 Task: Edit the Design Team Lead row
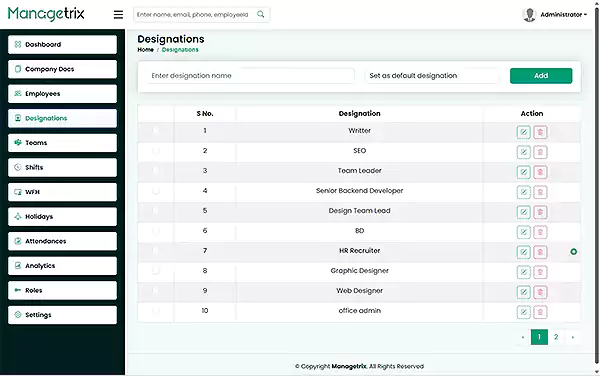click(523, 212)
